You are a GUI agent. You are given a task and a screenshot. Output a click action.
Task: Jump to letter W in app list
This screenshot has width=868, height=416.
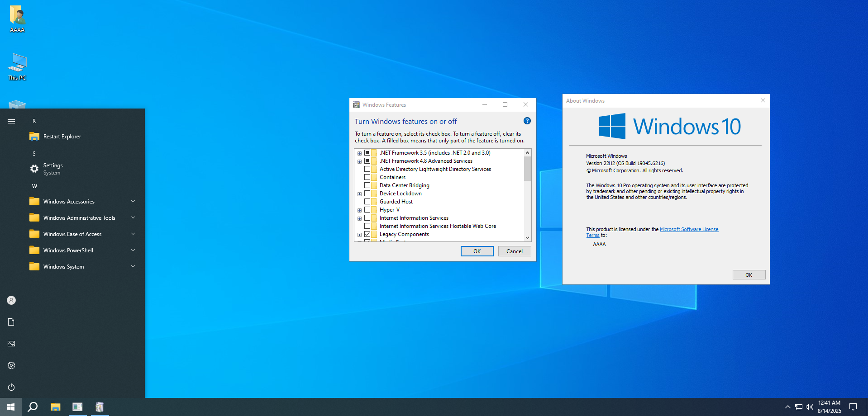click(x=34, y=186)
